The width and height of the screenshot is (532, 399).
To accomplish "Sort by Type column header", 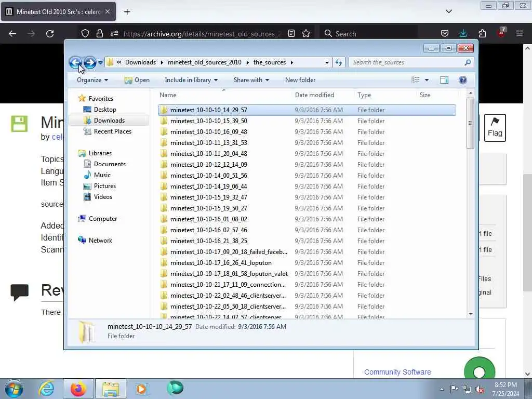I will [384, 95].
